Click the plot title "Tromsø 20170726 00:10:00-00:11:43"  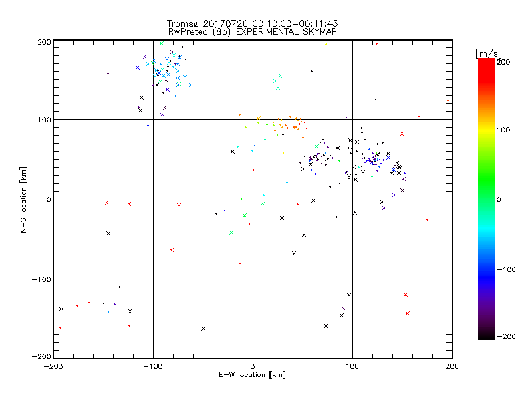tap(252, 23)
